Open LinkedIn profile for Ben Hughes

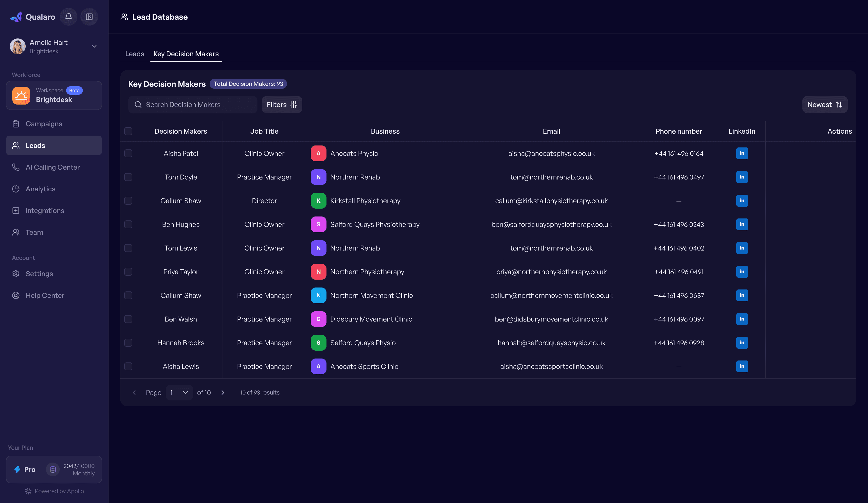click(x=742, y=224)
